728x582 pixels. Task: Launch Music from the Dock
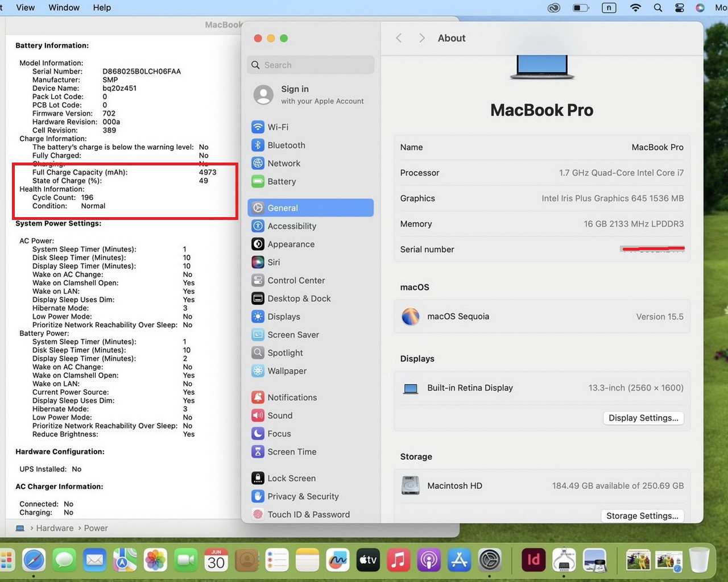click(x=399, y=560)
